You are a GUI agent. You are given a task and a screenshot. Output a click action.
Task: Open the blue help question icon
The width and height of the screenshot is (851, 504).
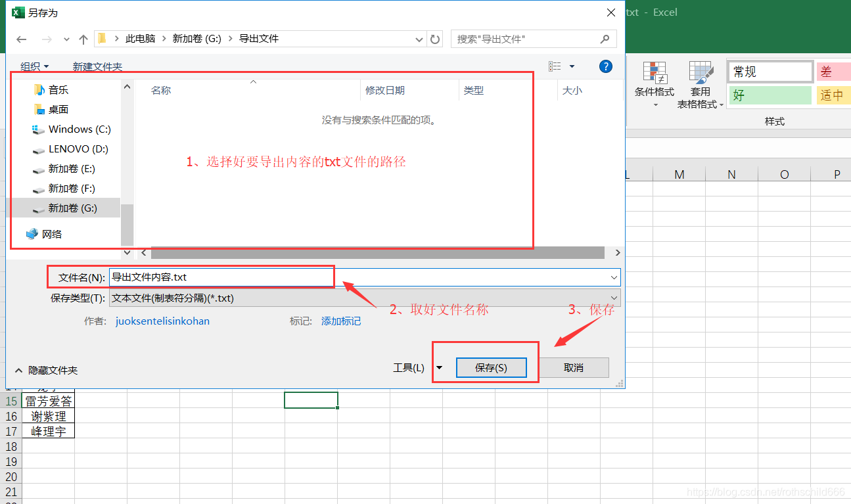click(606, 66)
